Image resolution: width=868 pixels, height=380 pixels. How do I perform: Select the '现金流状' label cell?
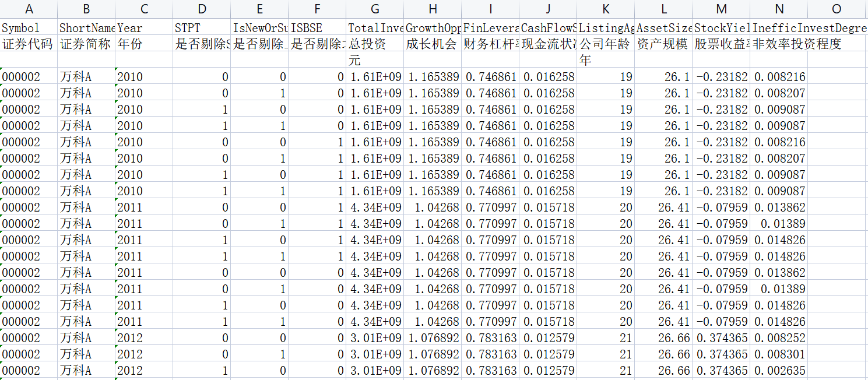coord(549,44)
